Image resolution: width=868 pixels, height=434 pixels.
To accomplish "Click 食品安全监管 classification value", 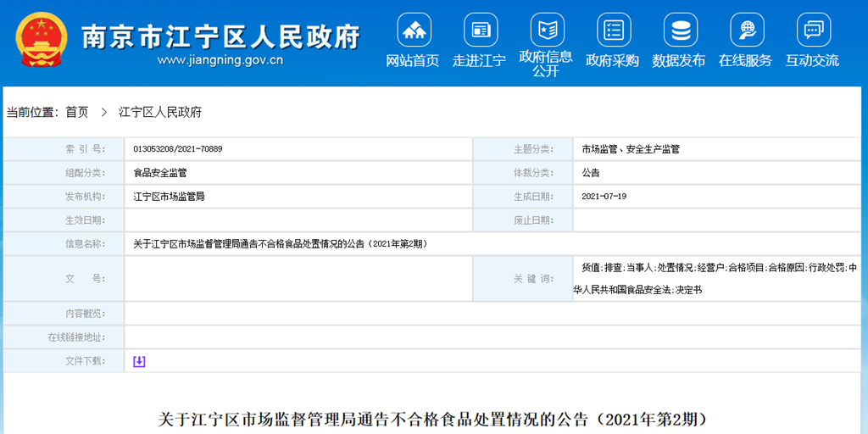I will pyautogui.click(x=160, y=173).
